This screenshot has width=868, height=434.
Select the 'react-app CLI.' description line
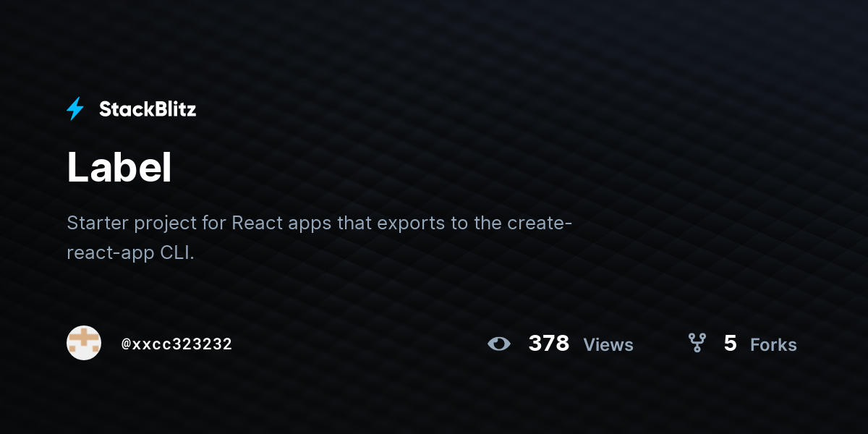click(131, 253)
